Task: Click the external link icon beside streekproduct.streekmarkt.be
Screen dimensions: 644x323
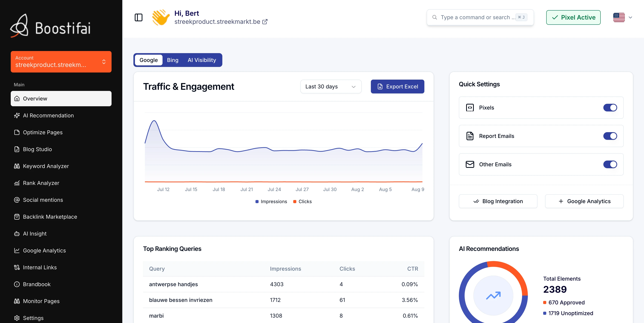Action: [x=265, y=22]
